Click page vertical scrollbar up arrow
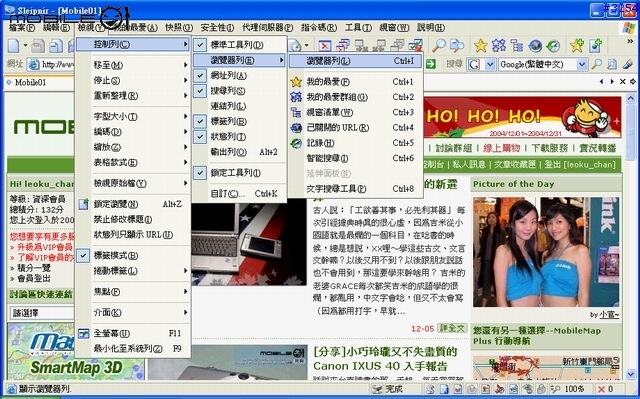The width and height of the screenshot is (640, 399). [631, 98]
